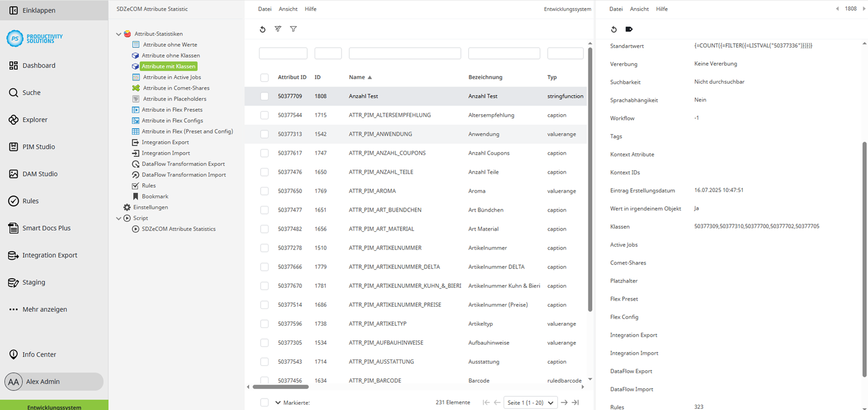This screenshot has height=410, width=868.
Task: Click the refresh icon above the attribute table
Action: tap(263, 29)
